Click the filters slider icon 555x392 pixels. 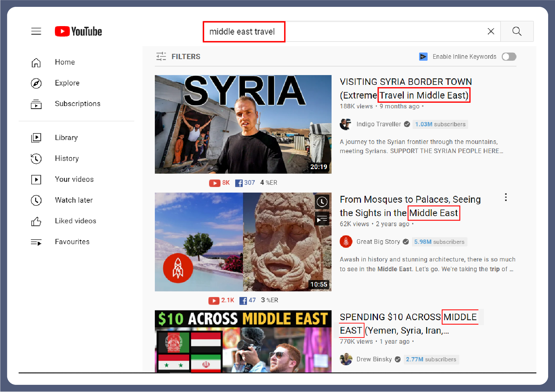click(161, 56)
